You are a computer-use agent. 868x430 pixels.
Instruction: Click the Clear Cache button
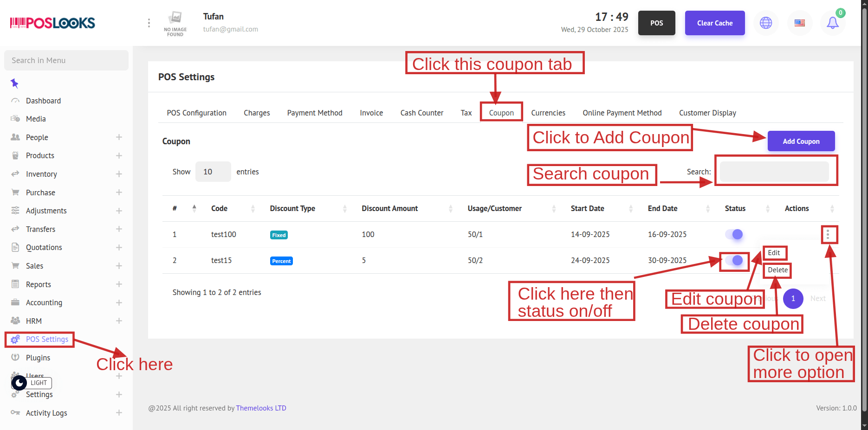(x=714, y=23)
